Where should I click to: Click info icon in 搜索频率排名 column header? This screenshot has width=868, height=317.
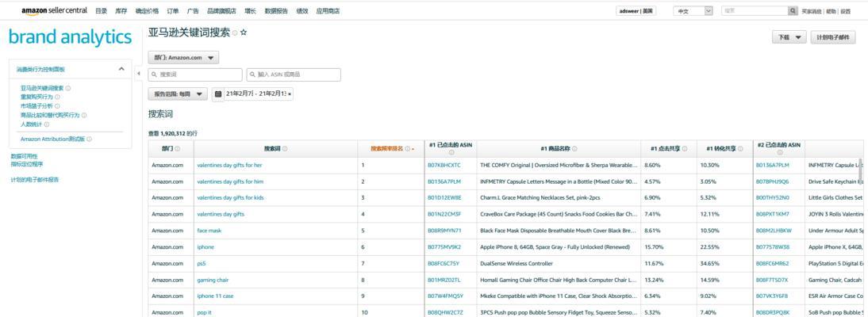(408, 149)
